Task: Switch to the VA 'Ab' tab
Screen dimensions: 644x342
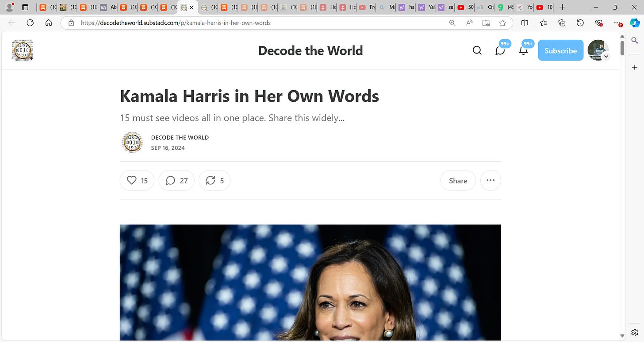Action: coord(108,7)
